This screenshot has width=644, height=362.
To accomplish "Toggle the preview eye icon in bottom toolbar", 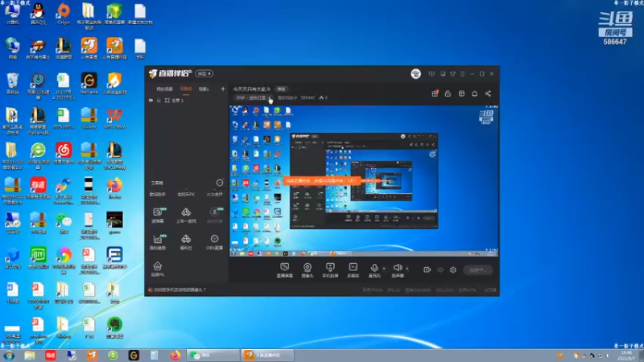I will coord(440,269).
